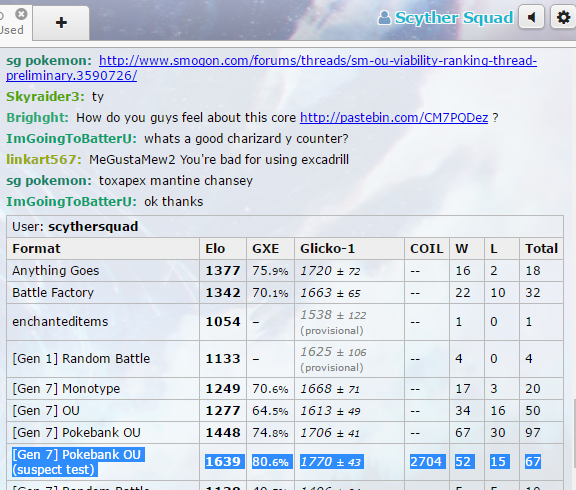Click linkart567's username in chat
The width and height of the screenshot is (576, 490).
[44, 159]
